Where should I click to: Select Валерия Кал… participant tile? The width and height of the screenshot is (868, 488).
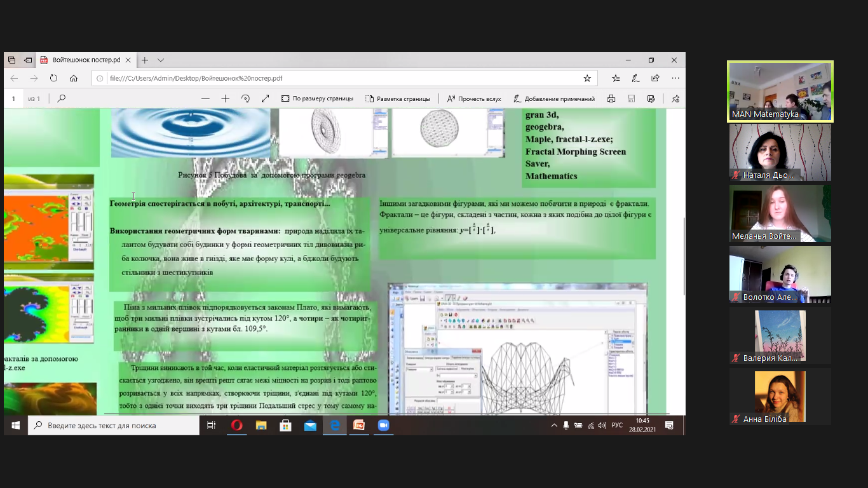780,335
